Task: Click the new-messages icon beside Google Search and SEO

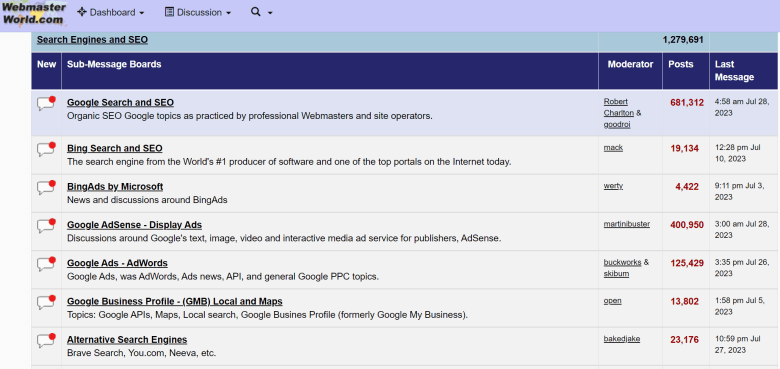Action: [46, 103]
